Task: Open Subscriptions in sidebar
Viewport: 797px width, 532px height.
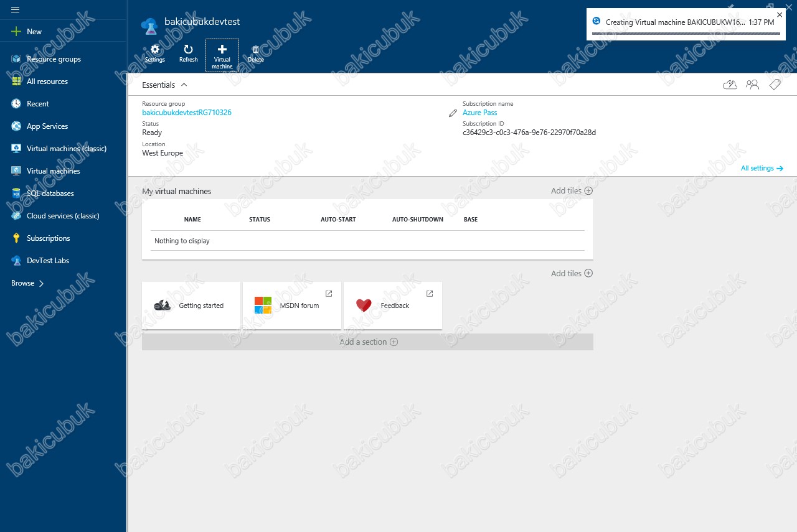Action: coord(49,238)
